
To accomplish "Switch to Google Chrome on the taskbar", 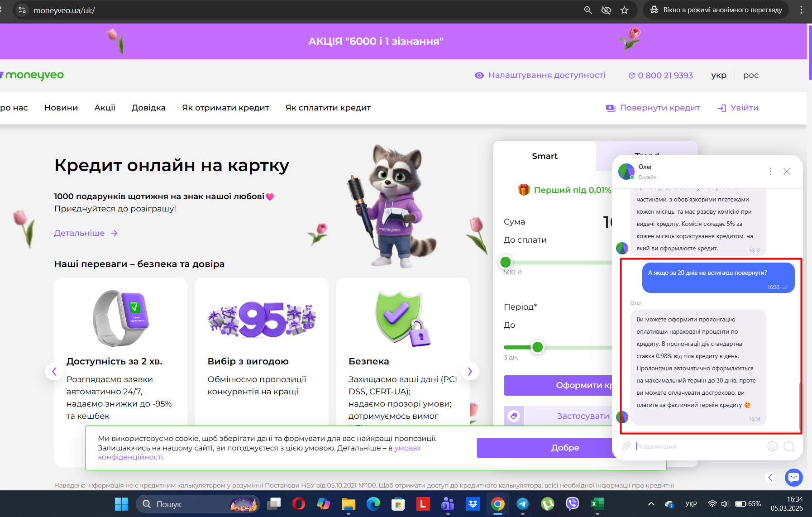I will coord(498,504).
